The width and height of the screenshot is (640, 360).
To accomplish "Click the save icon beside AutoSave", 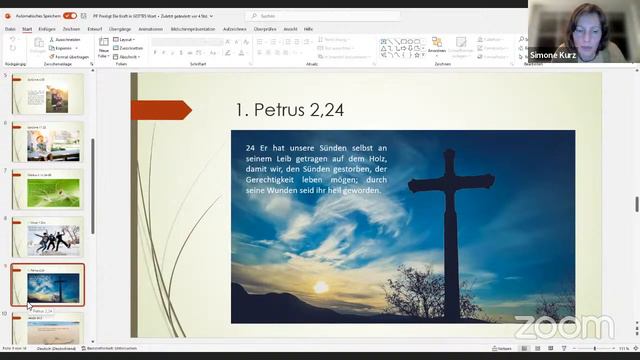I will [x=84, y=16].
